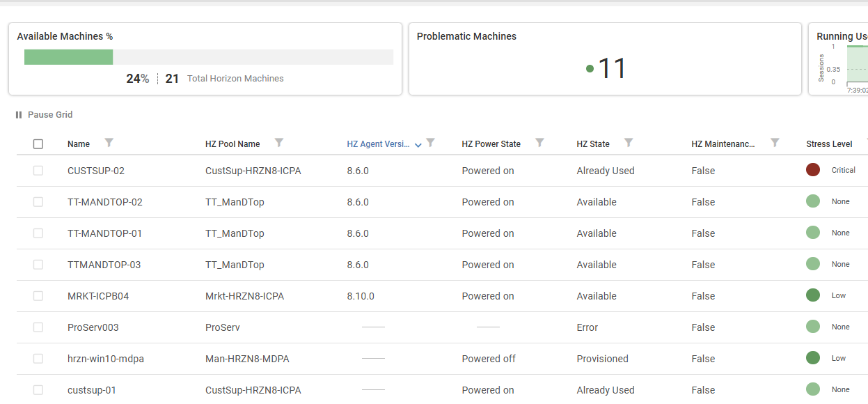Image resolution: width=868 pixels, height=404 pixels.
Task: Sort by the Stress Level column header
Action: [829, 144]
